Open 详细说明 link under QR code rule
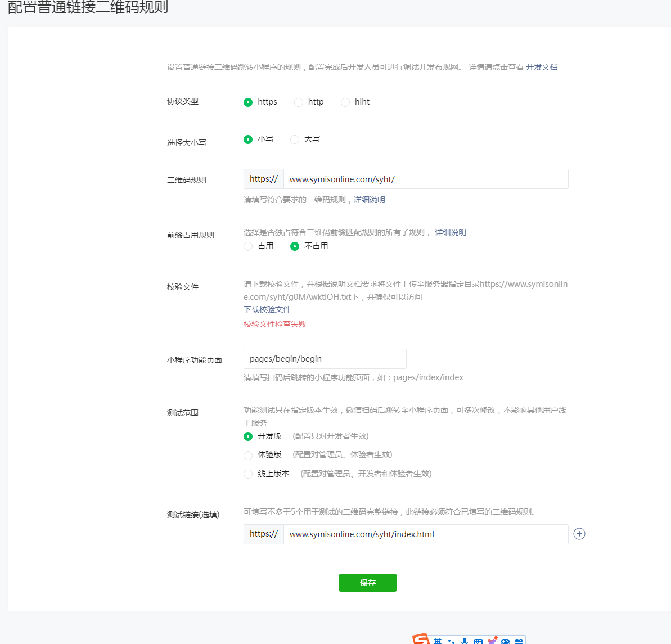The height and width of the screenshot is (644, 671). point(370,200)
